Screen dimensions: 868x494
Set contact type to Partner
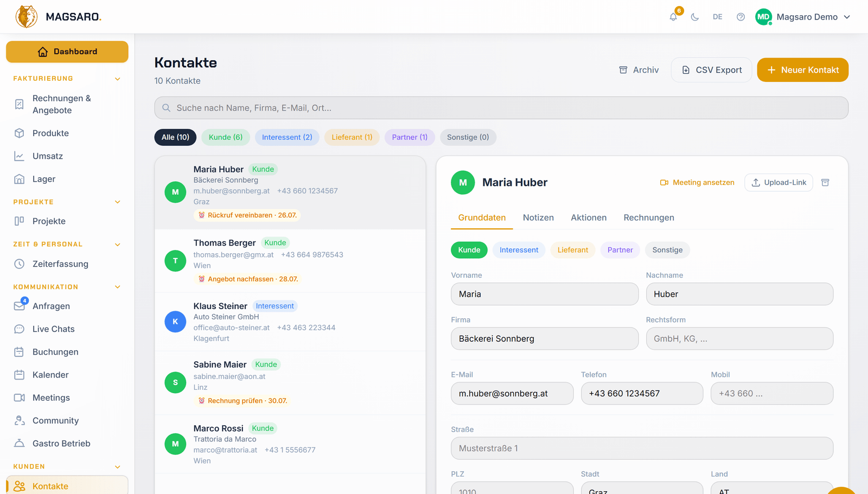point(620,250)
